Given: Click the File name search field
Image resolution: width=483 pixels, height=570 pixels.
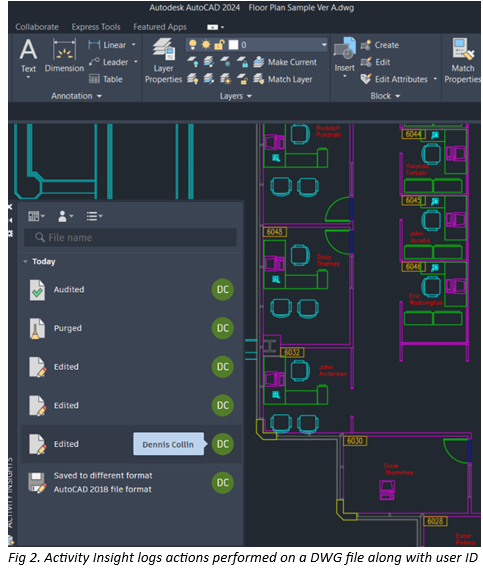Looking at the screenshot, I should [130, 237].
